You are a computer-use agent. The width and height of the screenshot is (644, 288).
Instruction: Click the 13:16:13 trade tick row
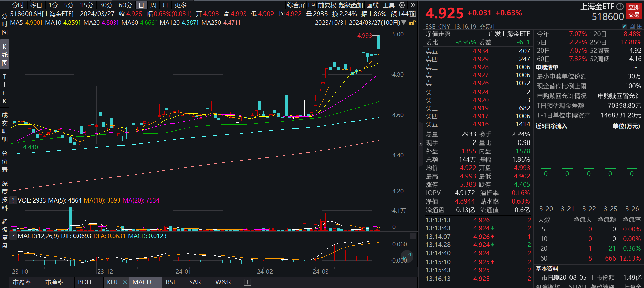click(x=478, y=279)
